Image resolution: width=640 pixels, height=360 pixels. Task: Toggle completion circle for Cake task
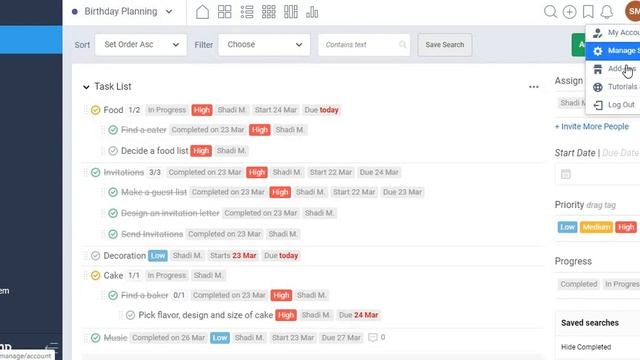click(96, 276)
